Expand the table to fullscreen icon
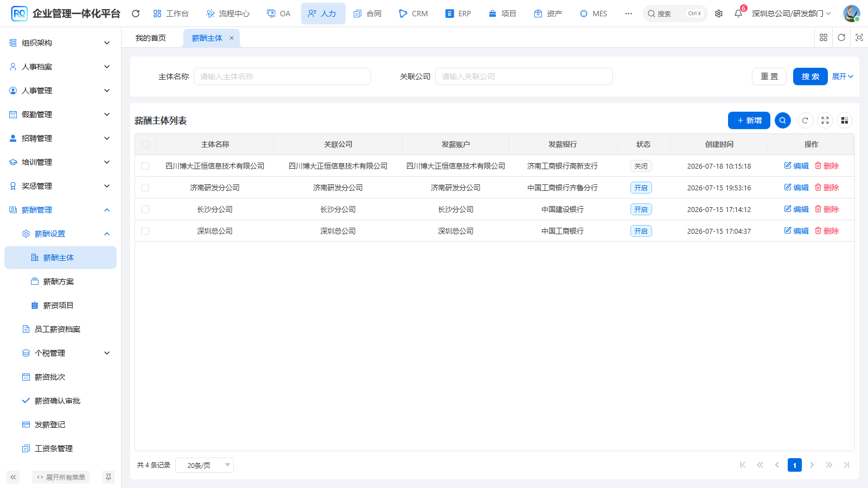This screenshot has width=868, height=488. pos(825,120)
